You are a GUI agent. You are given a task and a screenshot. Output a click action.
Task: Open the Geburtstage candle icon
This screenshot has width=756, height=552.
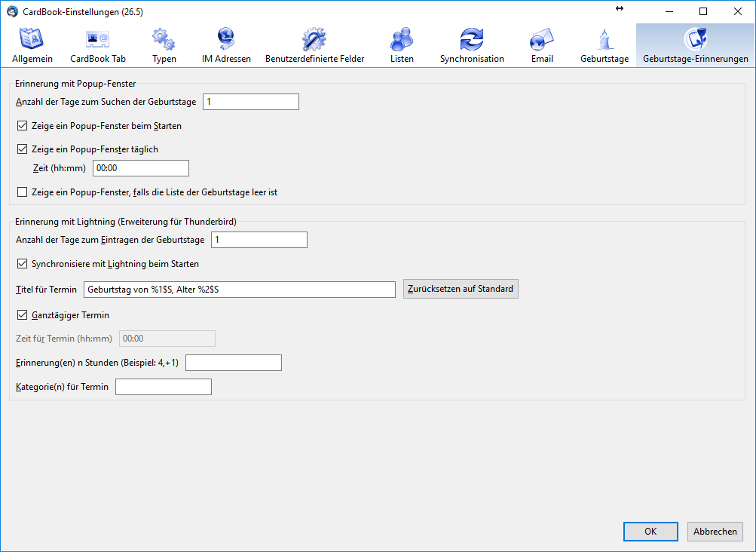(604, 38)
